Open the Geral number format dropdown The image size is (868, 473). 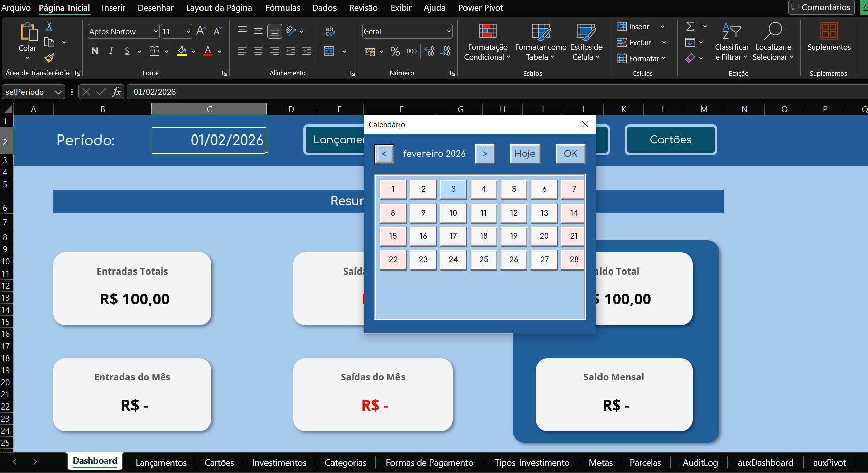(448, 31)
